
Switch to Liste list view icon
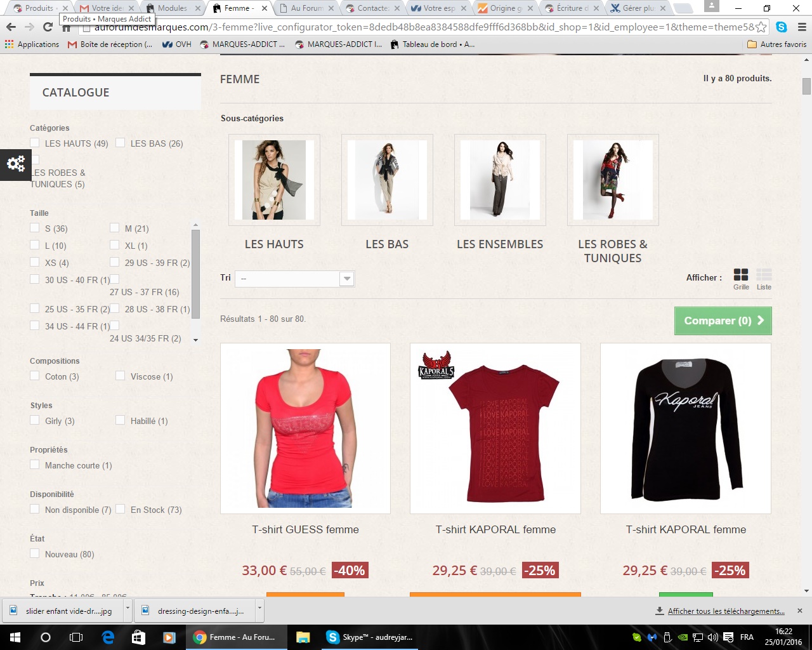(764, 275)
